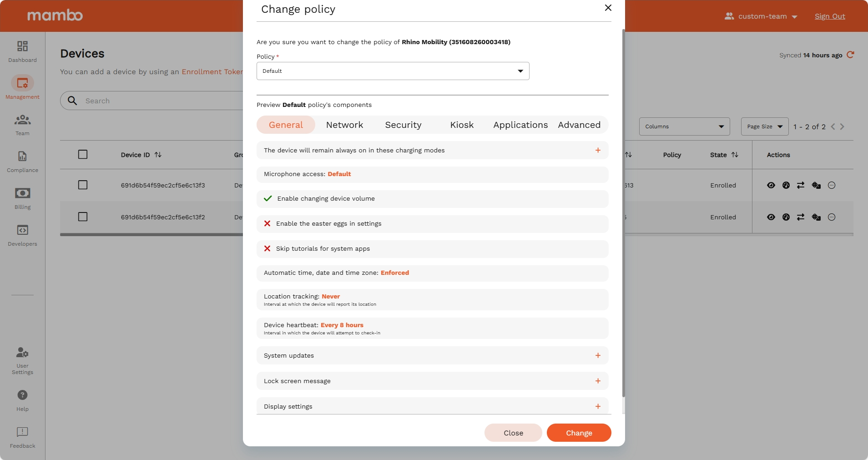Navigate to Developers in sidebar
This screenshot has height=460, width=868.
[x=22, y=234]
